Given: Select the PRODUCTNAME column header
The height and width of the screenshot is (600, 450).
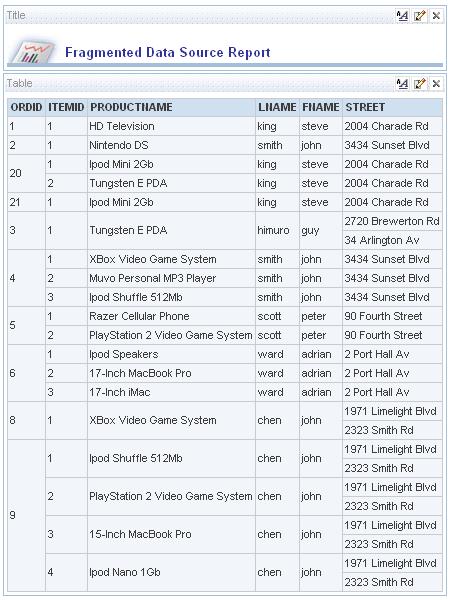Looking at the screenshot, I should (x=171, y=107).
